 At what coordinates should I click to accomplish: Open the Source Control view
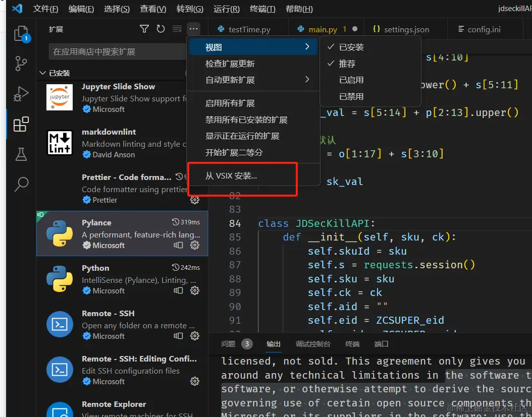pyautogui.click(x=21, y=64)
